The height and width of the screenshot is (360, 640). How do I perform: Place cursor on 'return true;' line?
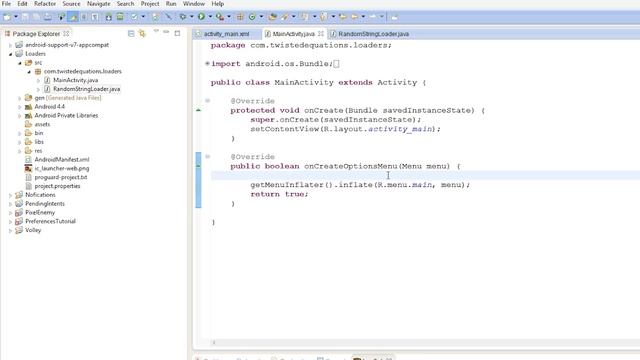280,194
